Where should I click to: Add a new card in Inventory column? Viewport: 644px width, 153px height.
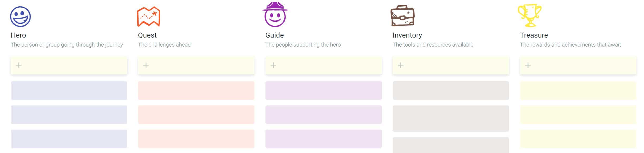(x=451, y=65)
